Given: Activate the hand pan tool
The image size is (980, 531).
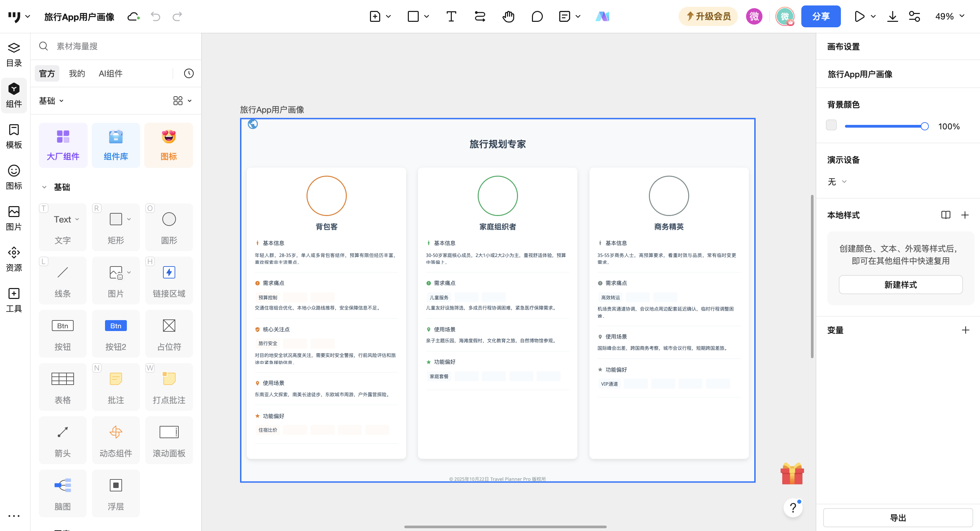Looking at the screenshot, I should 508,16.
